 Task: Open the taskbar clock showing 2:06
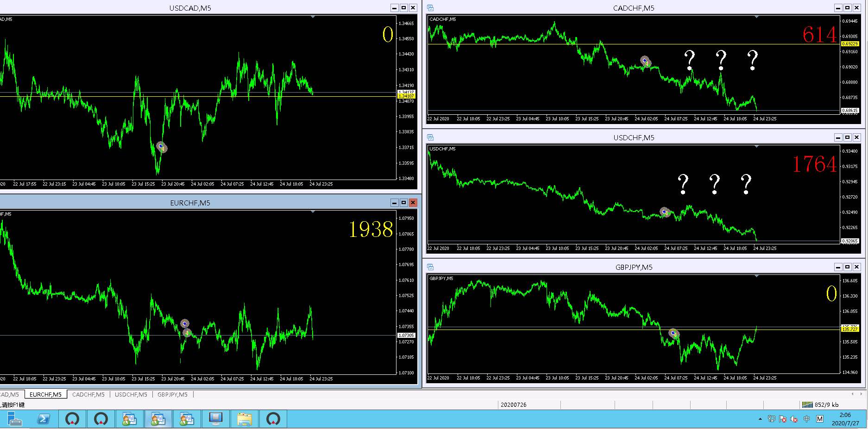coord(845,419)
